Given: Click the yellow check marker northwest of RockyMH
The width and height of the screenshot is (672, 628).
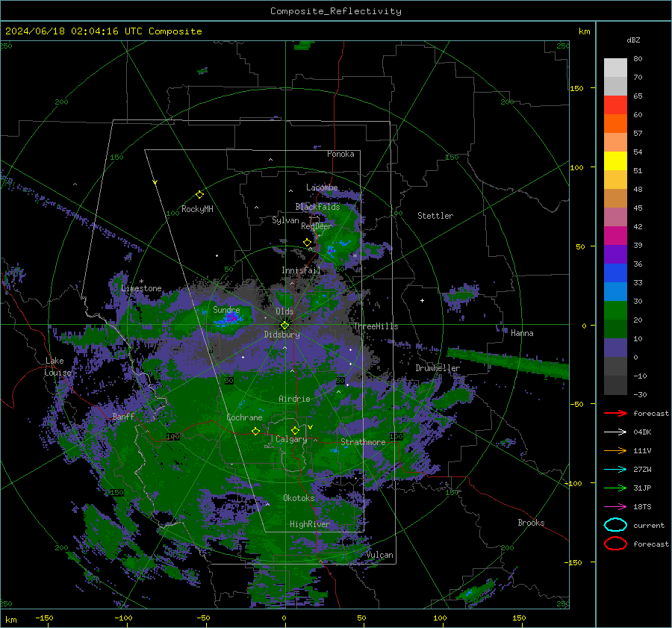Looking at the screenshot, I should [155, 182].
